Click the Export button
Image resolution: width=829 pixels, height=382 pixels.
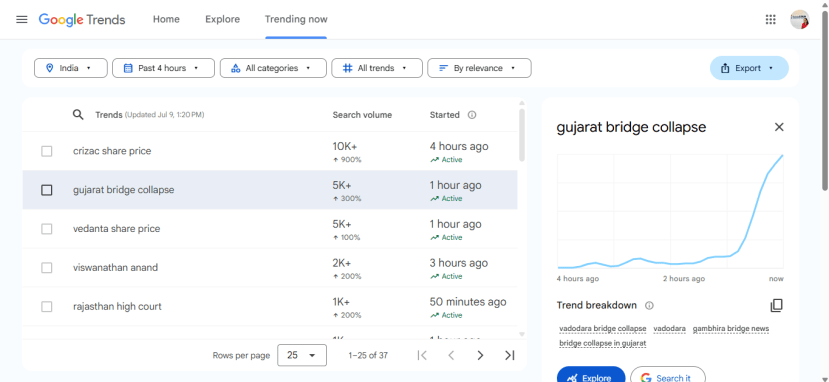pos(749,68)
